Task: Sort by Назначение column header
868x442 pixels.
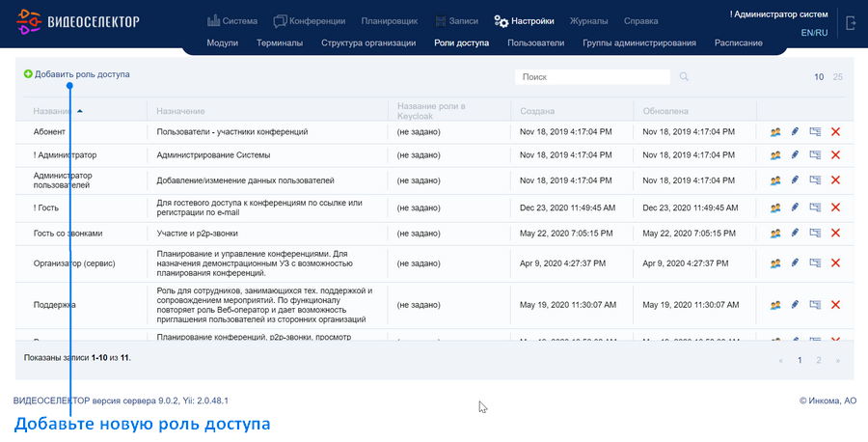Action: [x=180, y=111]
